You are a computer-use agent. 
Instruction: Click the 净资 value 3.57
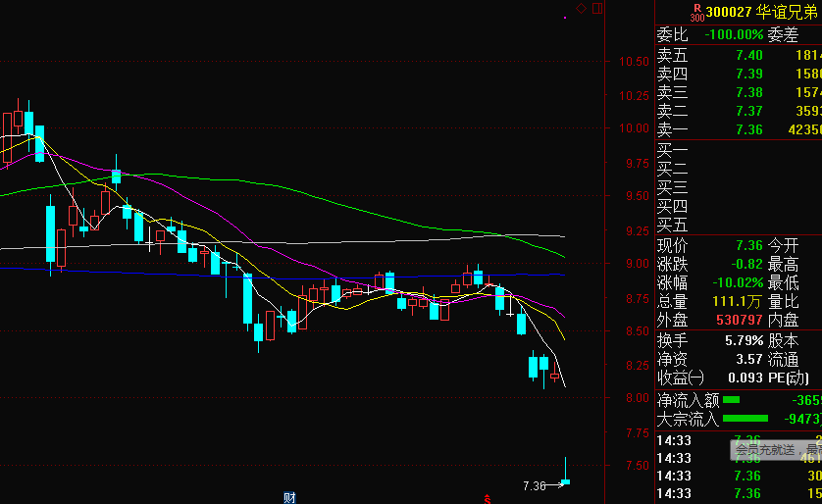point(749,360)
